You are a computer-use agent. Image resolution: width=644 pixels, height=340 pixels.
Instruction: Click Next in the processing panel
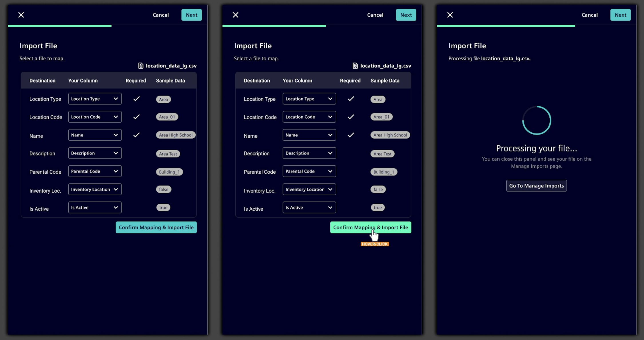(x=620, y=15)
